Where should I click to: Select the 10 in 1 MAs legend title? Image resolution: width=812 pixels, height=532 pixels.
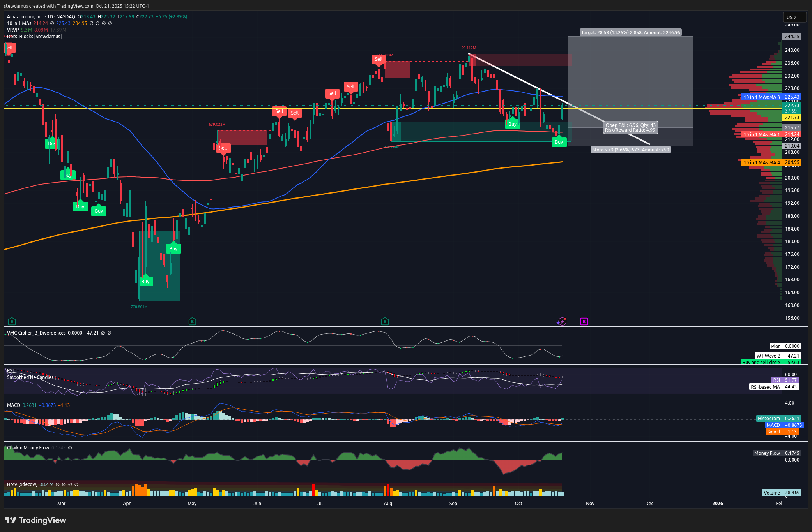[19, 23]
